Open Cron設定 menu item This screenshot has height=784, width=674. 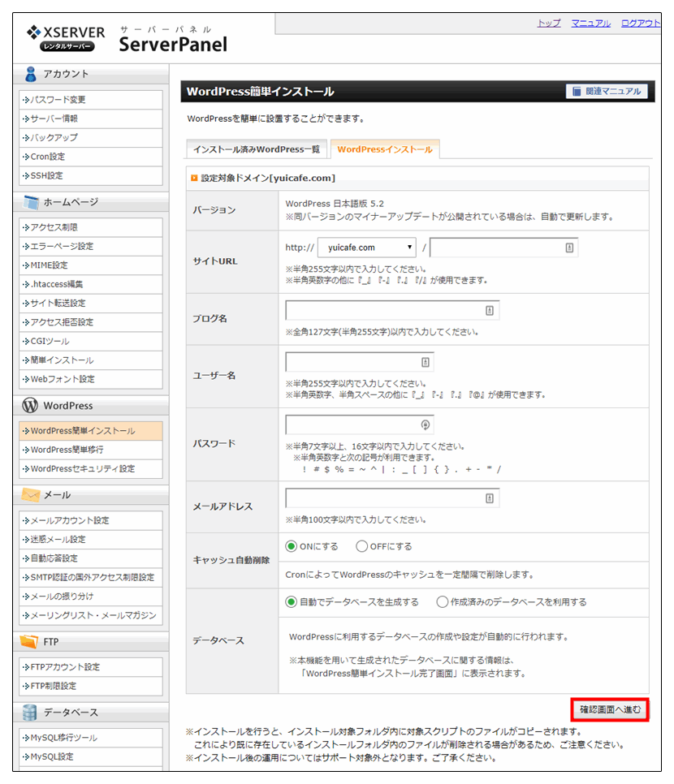pos(91,157)
